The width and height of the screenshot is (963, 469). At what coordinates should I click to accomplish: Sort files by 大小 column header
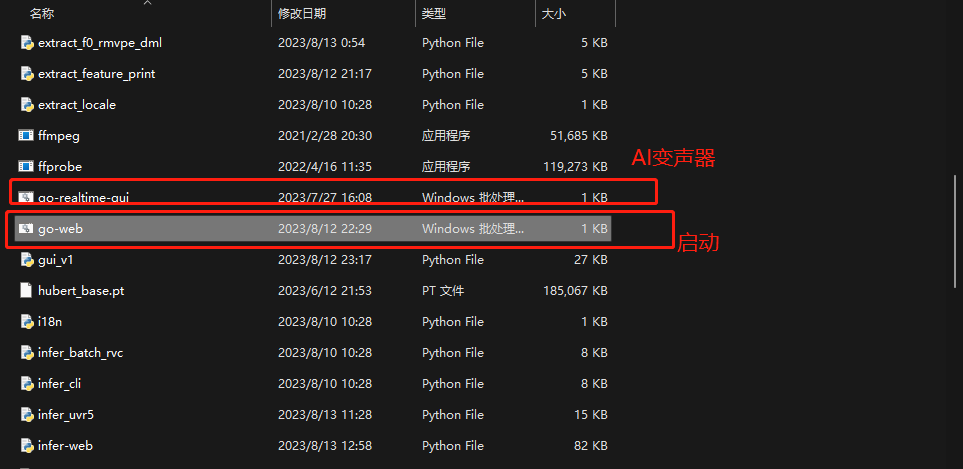[553, 14]
